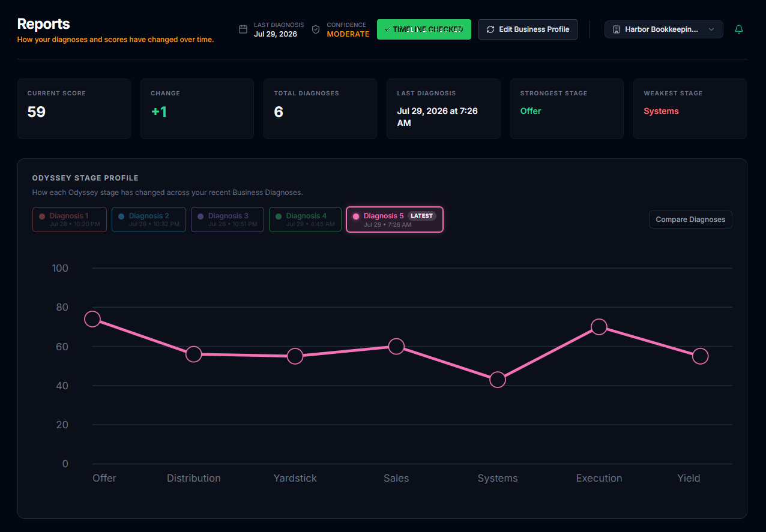Click the 80 y-axis label
Viewport: 766px width, 532px height.
point(62,307)
